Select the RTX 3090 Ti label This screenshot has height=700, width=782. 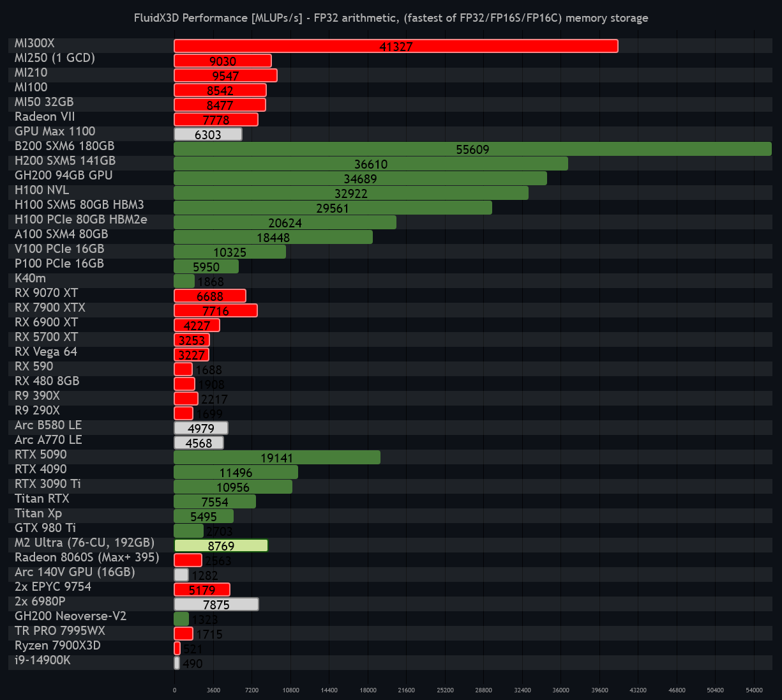click(48, 484)
